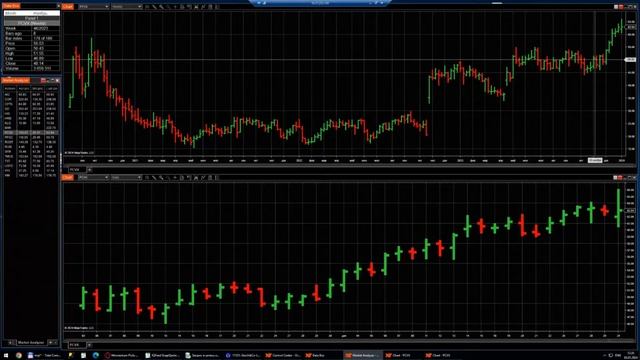Open Windows Start menu

click(6, 356)
